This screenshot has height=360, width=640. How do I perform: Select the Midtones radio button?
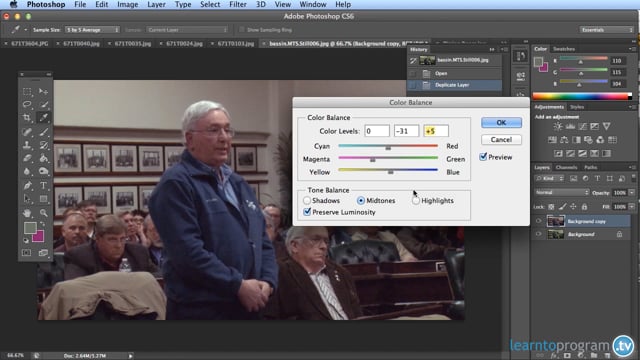pyautogui.click(x=361, y=200)
